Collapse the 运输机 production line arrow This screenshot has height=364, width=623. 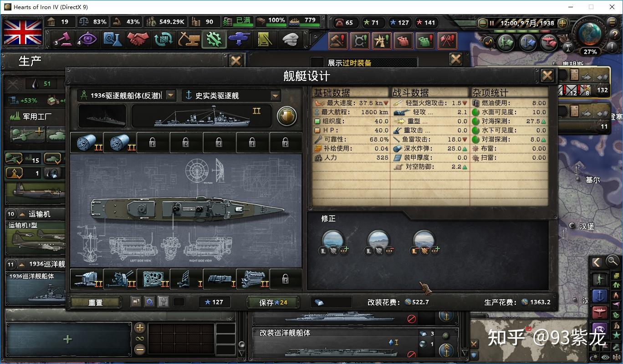click(x=20, y=214)
